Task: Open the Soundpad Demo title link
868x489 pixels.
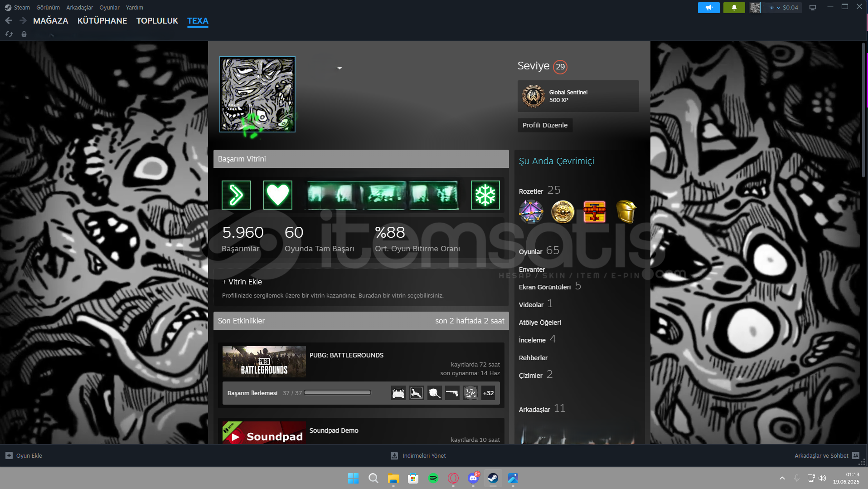Action: (x=334, y=430)
